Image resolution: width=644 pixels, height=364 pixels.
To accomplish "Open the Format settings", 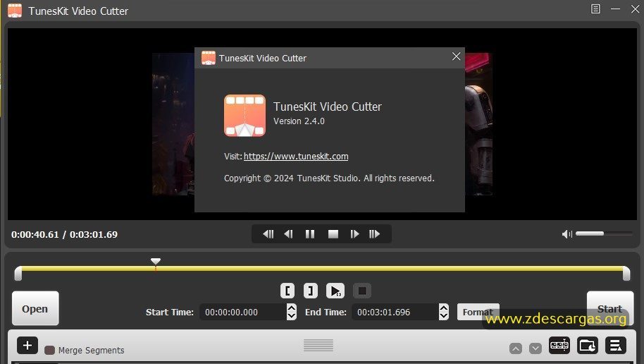I will (478, 312).
